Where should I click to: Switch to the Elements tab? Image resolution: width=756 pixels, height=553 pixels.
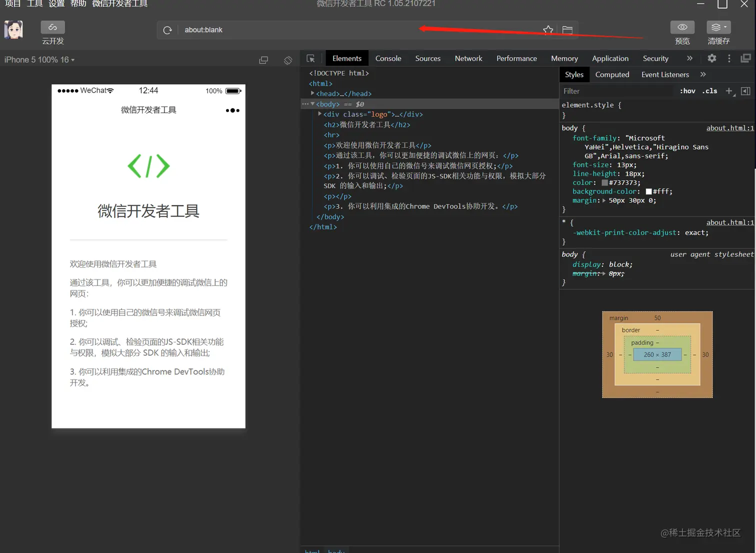346,58
